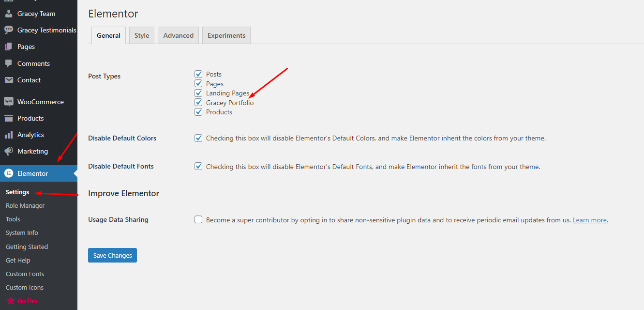Open Custom Icons submenu

(25, 287)
